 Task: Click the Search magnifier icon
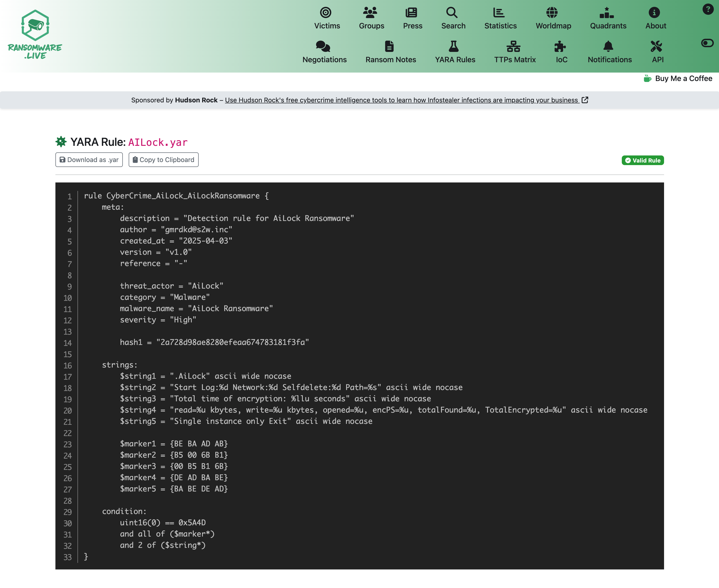[x=452, y=13]
